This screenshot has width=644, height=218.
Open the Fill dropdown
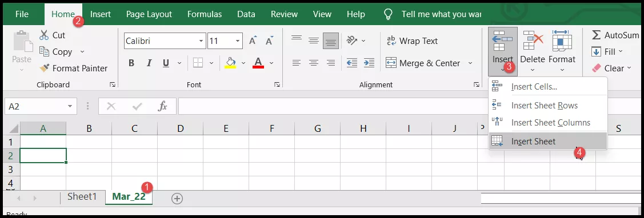tap(607, 52)
